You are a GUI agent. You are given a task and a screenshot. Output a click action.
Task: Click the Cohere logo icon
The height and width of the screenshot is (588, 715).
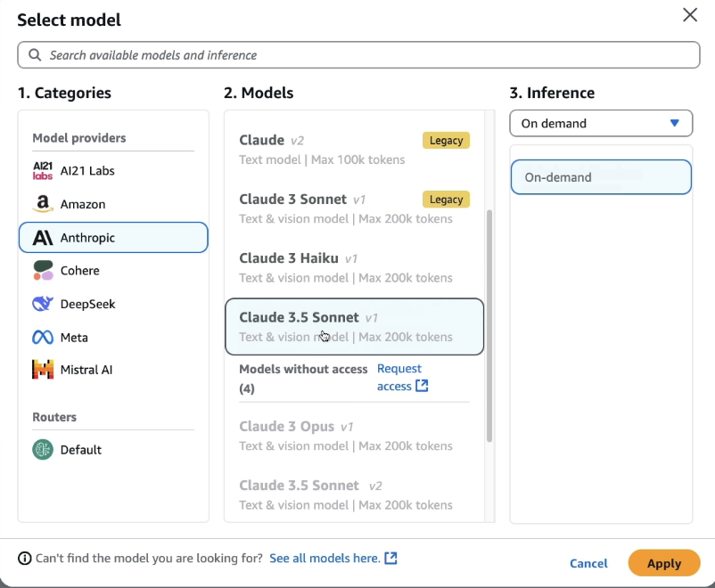pyautogui.click(x=43, y=270)
